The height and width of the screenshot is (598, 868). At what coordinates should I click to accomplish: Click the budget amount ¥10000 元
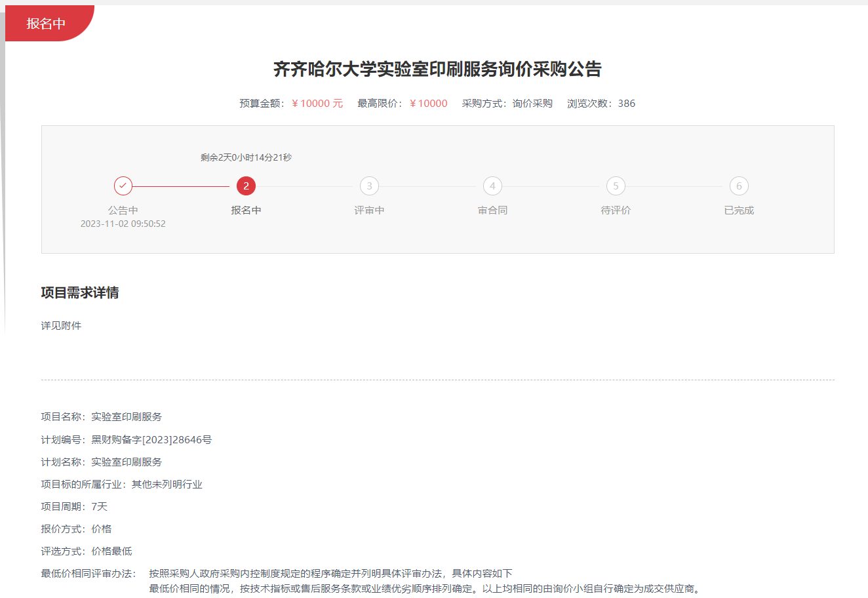(x=317, y=104)
